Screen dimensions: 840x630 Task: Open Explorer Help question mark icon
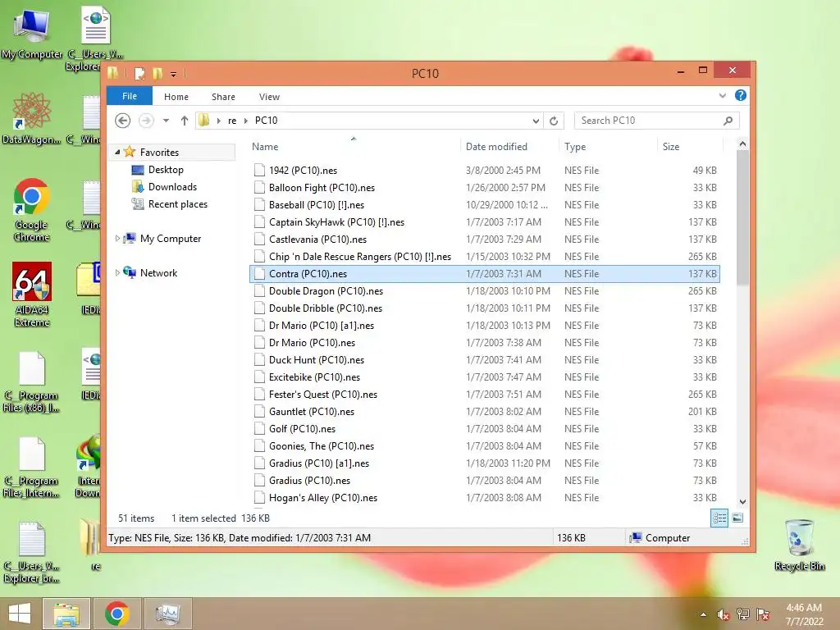(x=741, y=95)
